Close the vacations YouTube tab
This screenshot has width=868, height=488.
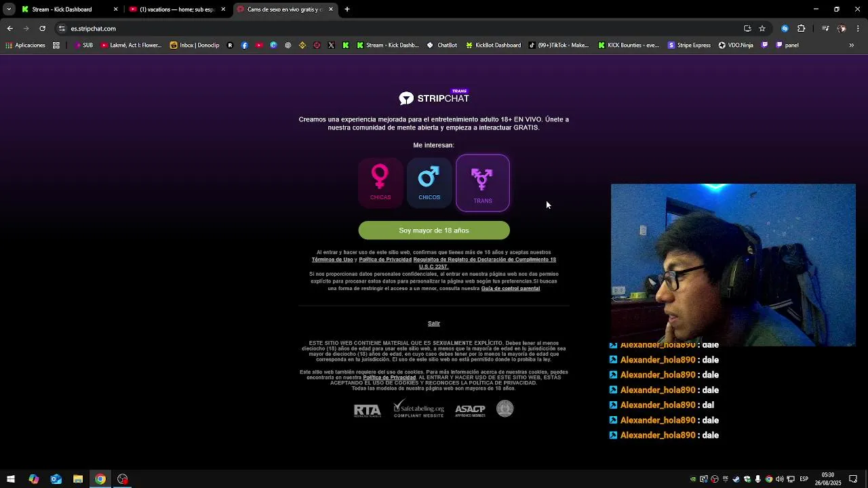(223, 9)
